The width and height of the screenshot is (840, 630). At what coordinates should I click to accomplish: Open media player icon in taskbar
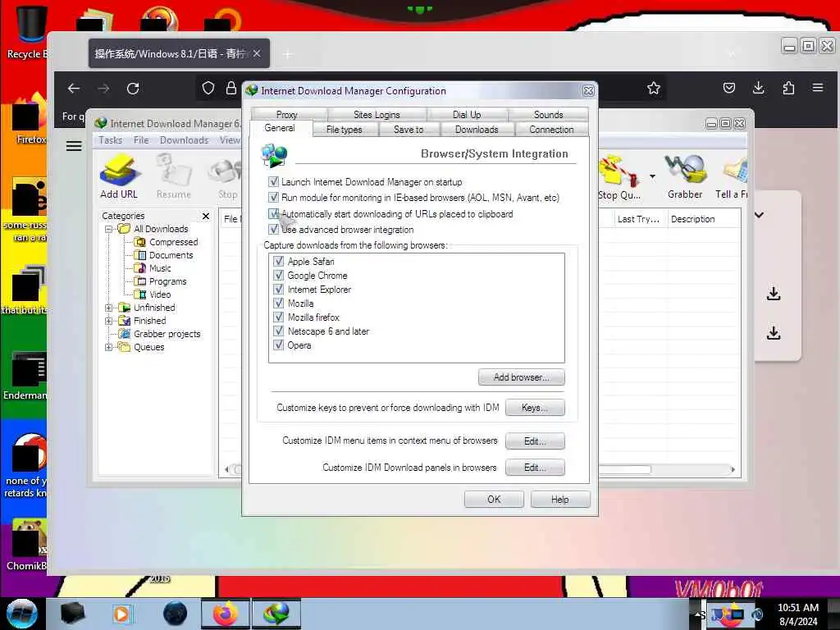121,614
